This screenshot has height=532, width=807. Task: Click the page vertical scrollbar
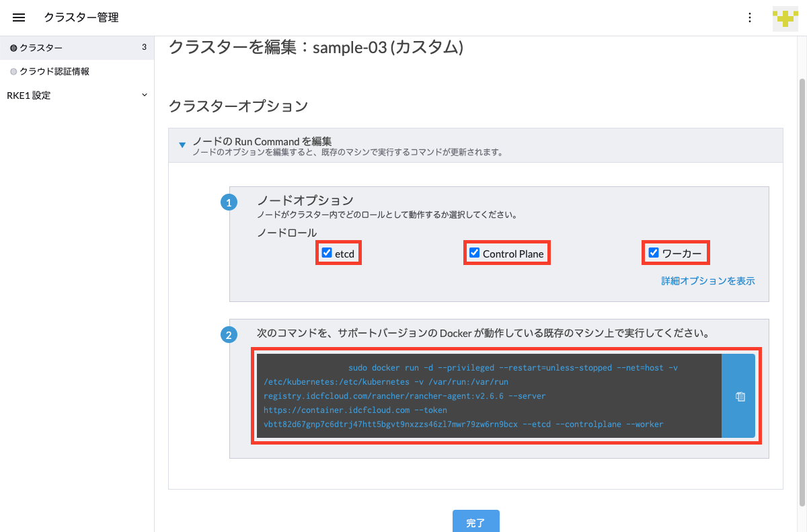tap(801, 293)
